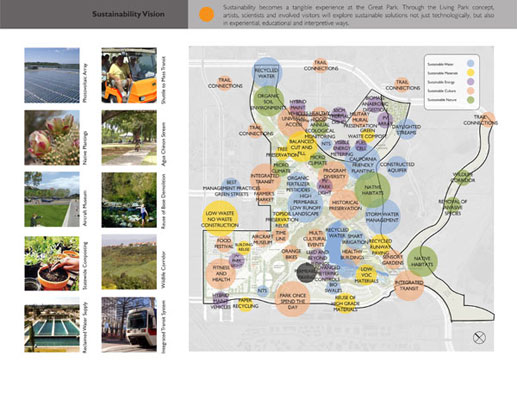517x400 pixels.
Task: Click the Organic Soil Environment green bubble
Action: point(268,101)
